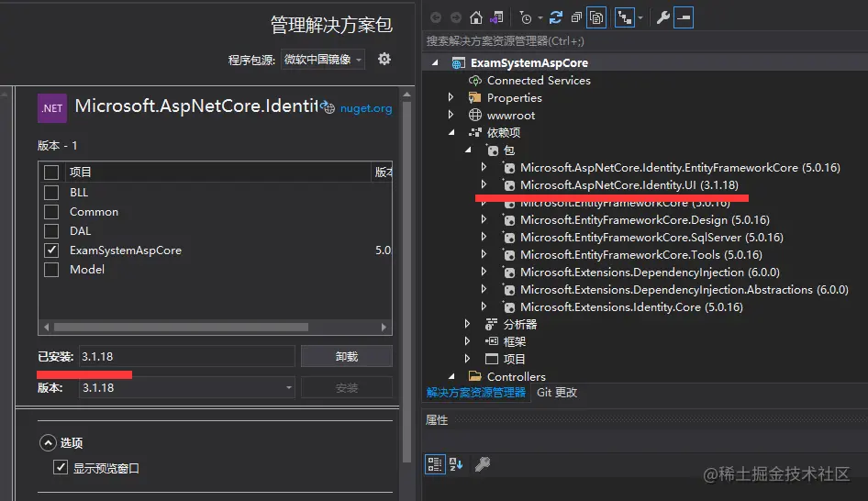Expand the wwwroot folder
Image resolution: width=868 pixels, height=501 pixels.
click(451, 115)
